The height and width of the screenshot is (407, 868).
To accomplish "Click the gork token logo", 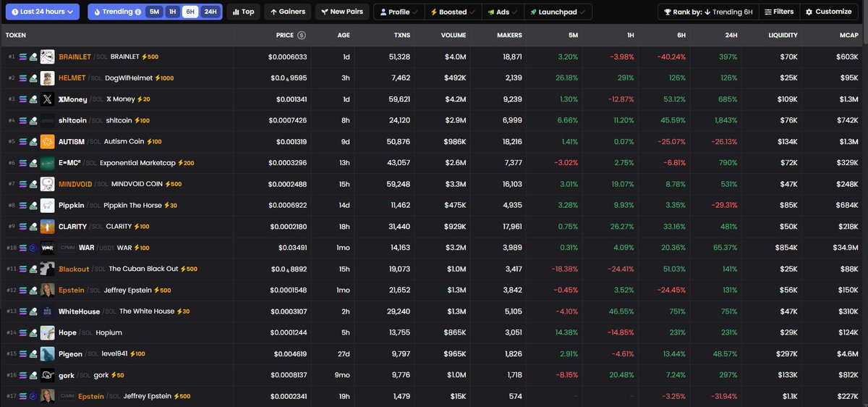I will point(48,375).
